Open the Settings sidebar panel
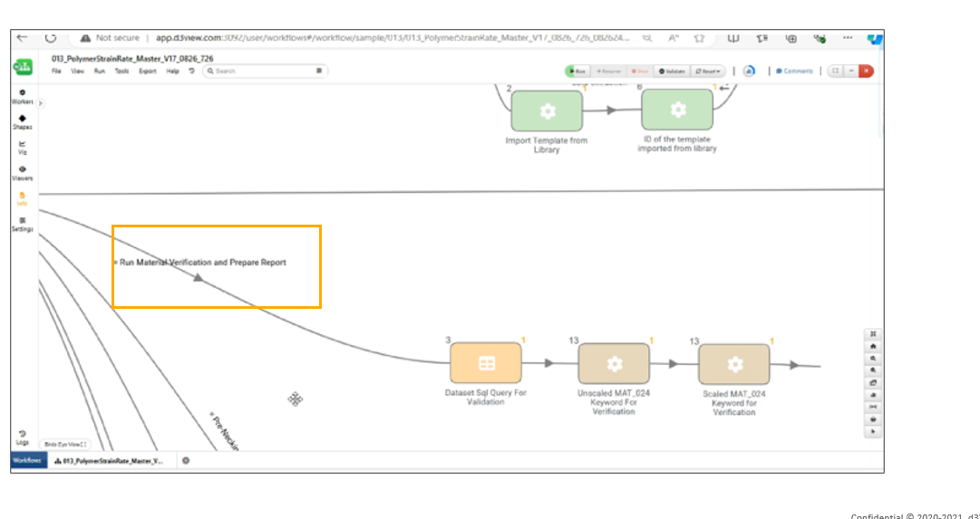This screenshot has height=519, width=980. pos(23,225)
